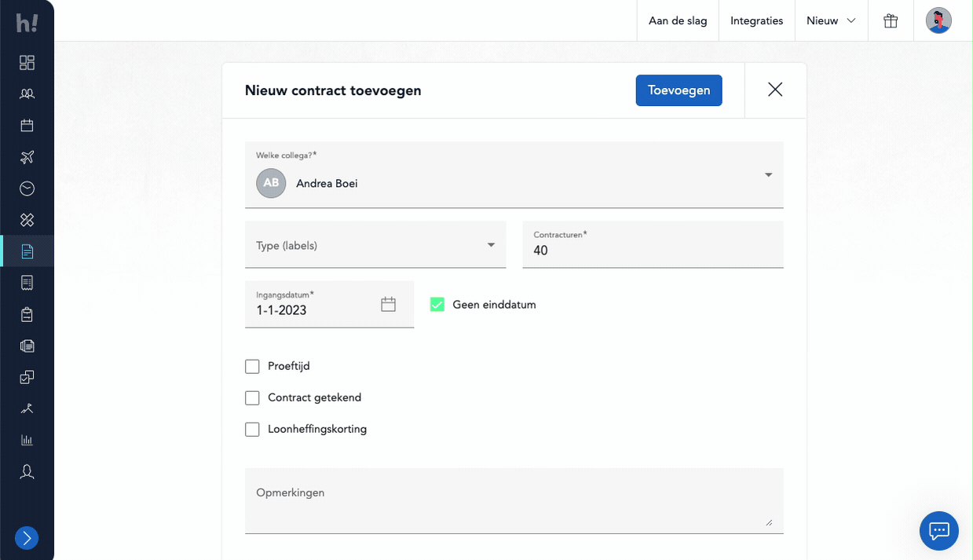Viewport: 973px width, 560px height.
Task: Open the bandage sick leave icon
Action: (x=27, y=220)
